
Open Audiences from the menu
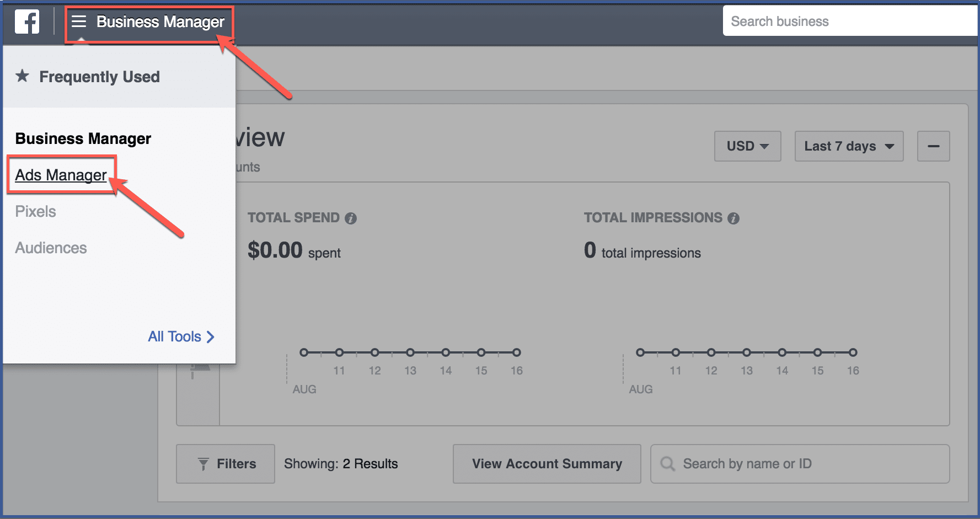coord(51,248)
